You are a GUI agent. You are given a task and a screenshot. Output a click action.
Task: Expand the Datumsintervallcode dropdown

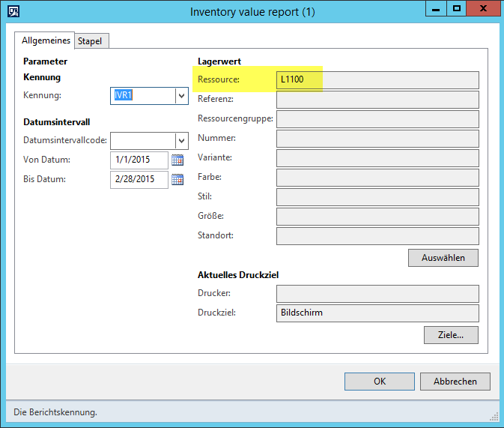[180, 141]
